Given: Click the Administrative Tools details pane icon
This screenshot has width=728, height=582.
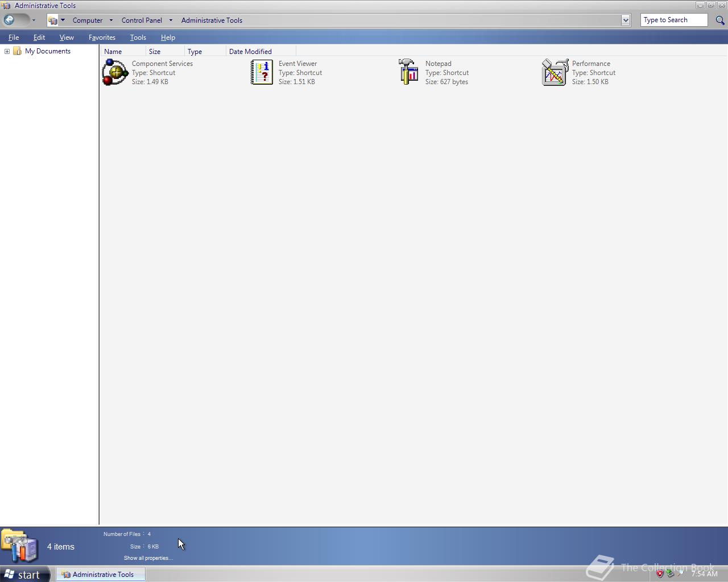Looking at the screenshot, I should [x=20, y=546].
